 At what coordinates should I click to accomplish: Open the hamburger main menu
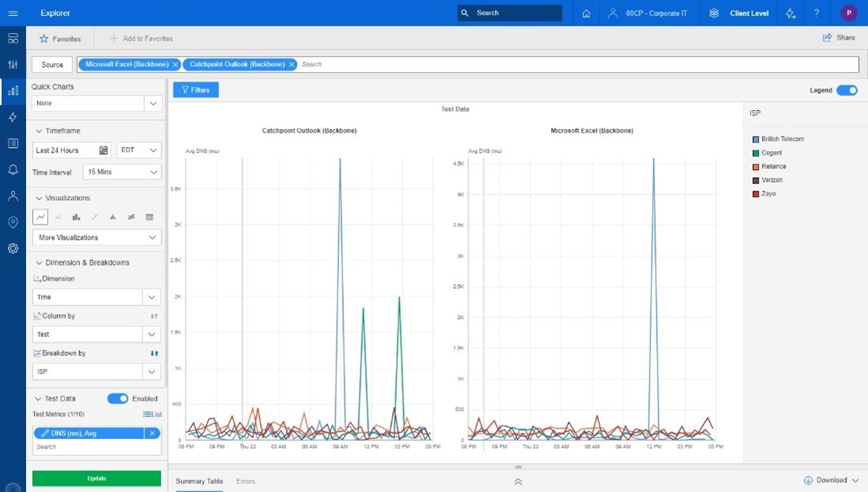click(x=13, y=13)
